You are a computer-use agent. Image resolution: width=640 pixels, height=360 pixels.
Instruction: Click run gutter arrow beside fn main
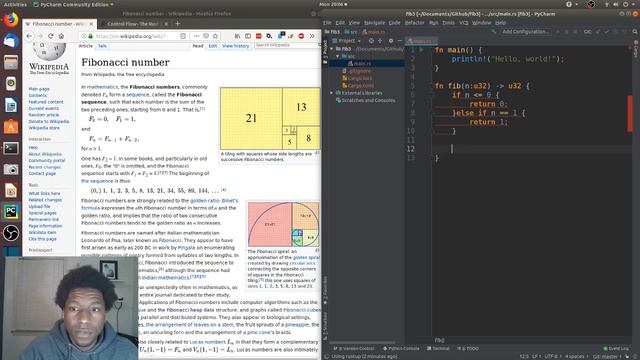[421, 50]
